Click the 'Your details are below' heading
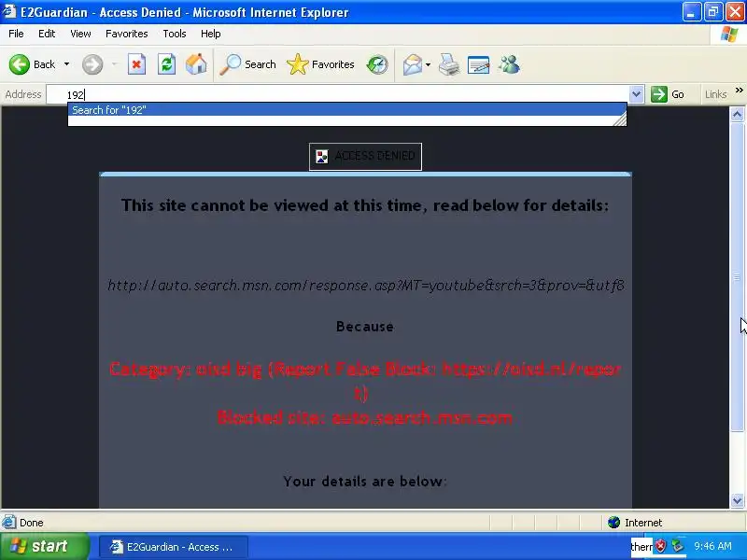Screen dimensions: 747x560 365,482
